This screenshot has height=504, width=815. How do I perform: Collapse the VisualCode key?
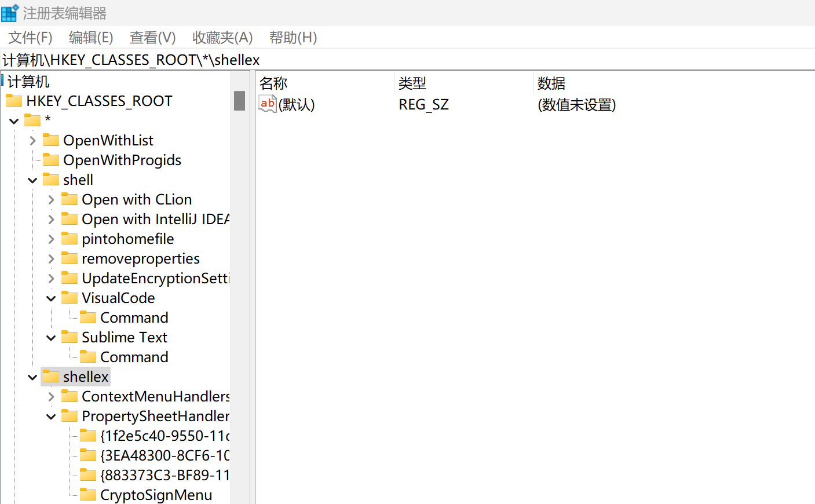click(51, 298)
